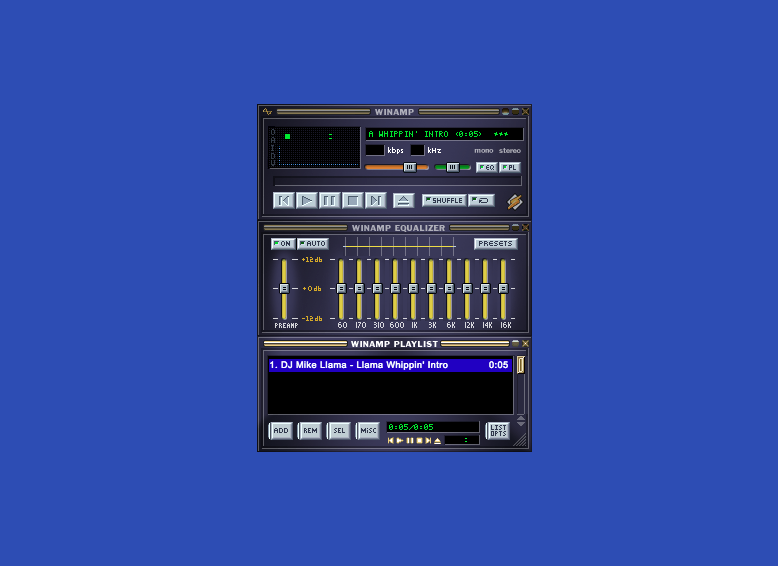Open the playlist ADD menu

[x=281, y=431]
